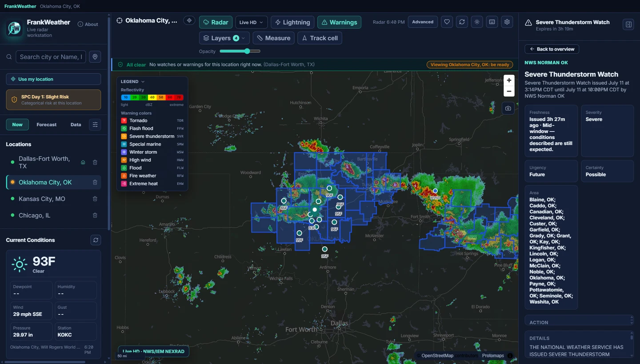Select Chicago, IL location
Screen dimensions: 640x364
point(34,215)
